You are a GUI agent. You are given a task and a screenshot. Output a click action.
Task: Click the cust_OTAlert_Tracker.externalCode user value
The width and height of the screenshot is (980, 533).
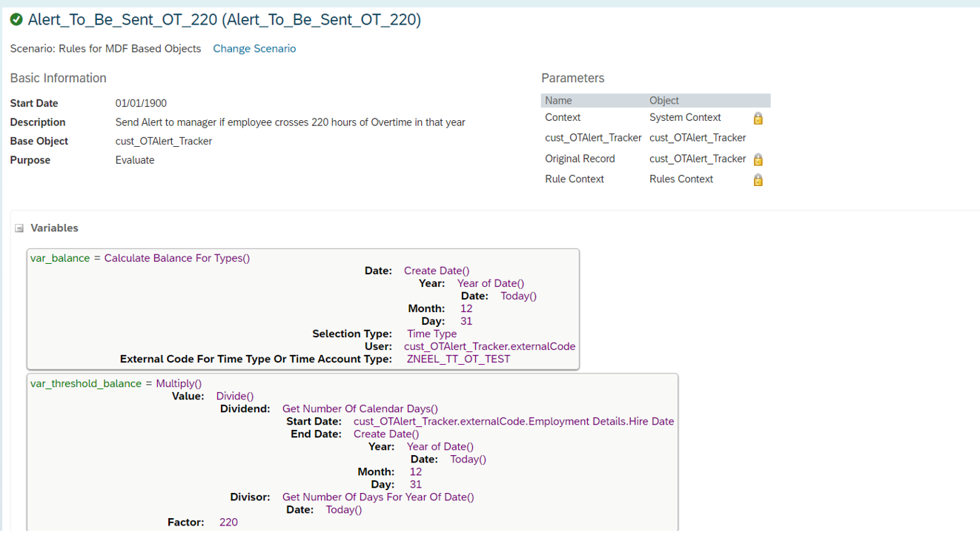[489, 346]
